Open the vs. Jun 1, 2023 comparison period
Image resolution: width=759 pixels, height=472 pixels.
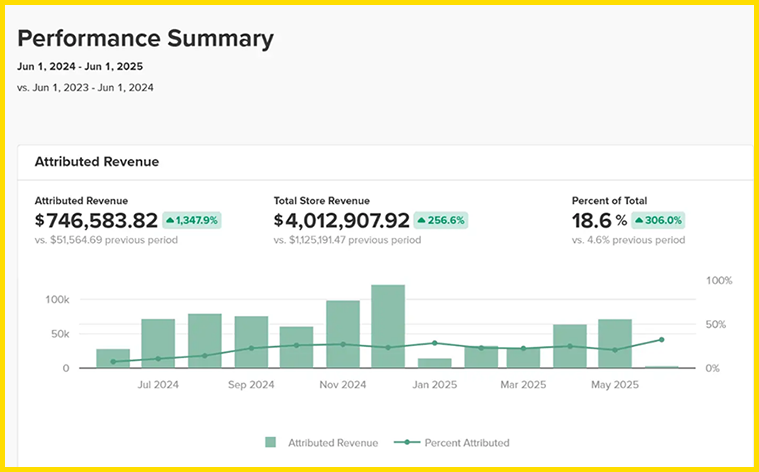click(x=86, y=88)
